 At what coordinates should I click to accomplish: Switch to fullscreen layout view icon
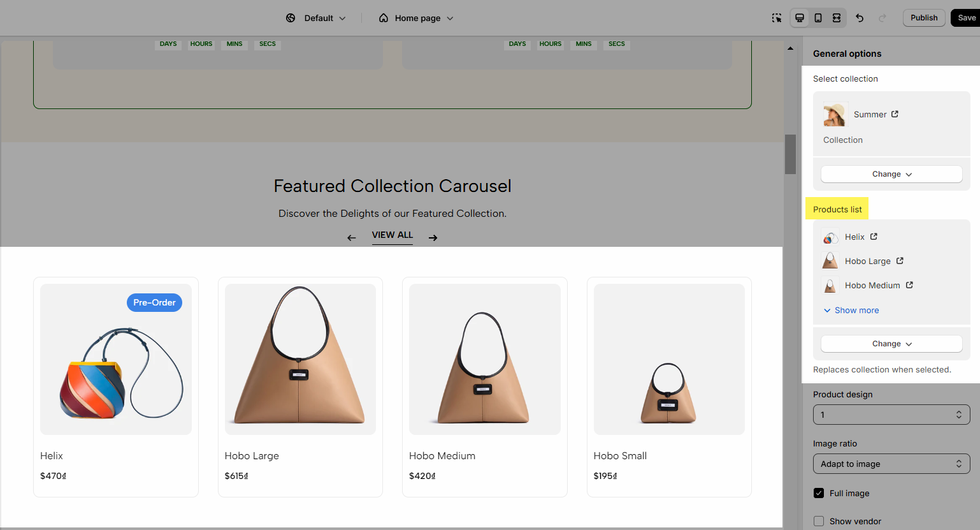tap(837, 18)
